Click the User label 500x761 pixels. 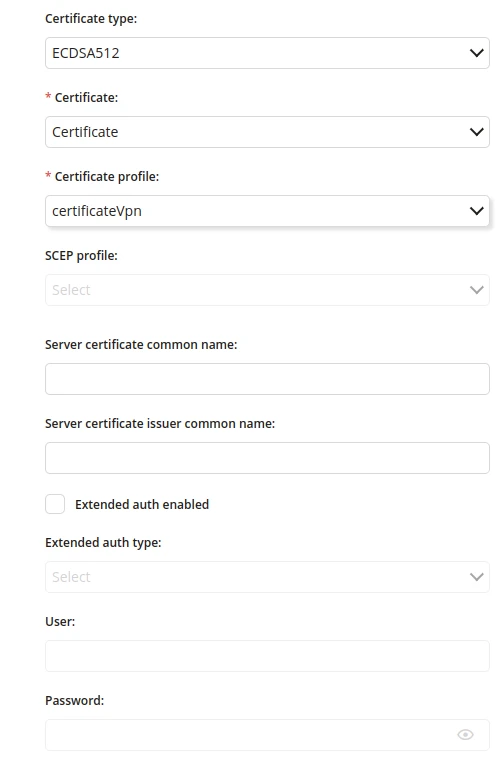(60, 622)
